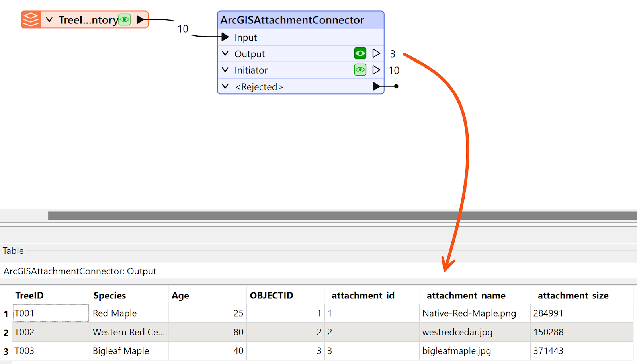Screen dimensions: 637x364
Task: Sort by the Age column header
Action: pos(207,295)
